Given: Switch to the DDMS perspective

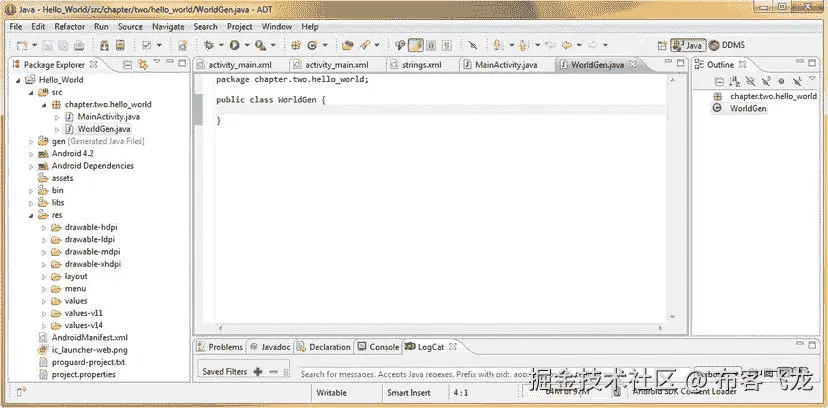Looking at the screenshot, I should pos(728,45).
